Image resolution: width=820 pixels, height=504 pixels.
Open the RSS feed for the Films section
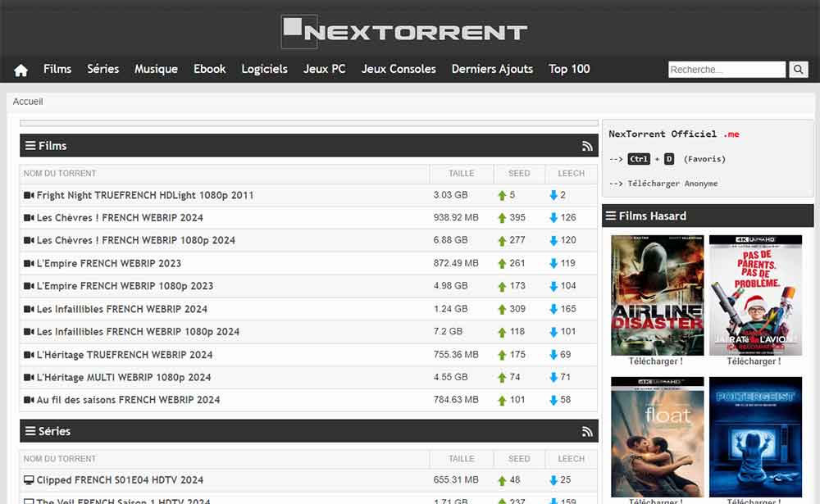coord(587,145)
